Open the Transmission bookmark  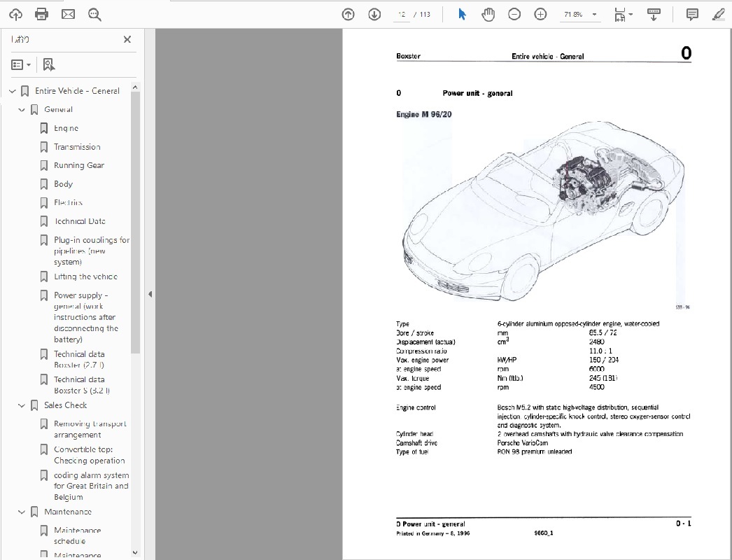[77, 147]
